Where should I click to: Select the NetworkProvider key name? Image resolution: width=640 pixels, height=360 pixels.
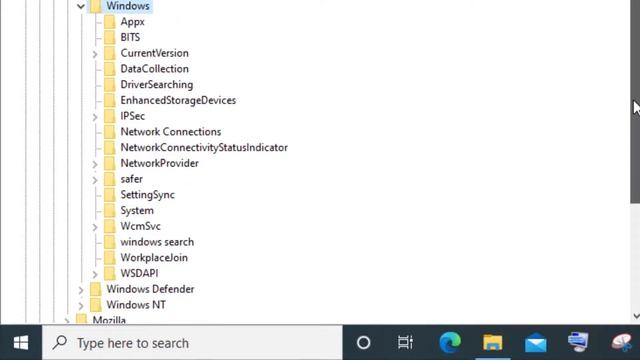point(160,163)
